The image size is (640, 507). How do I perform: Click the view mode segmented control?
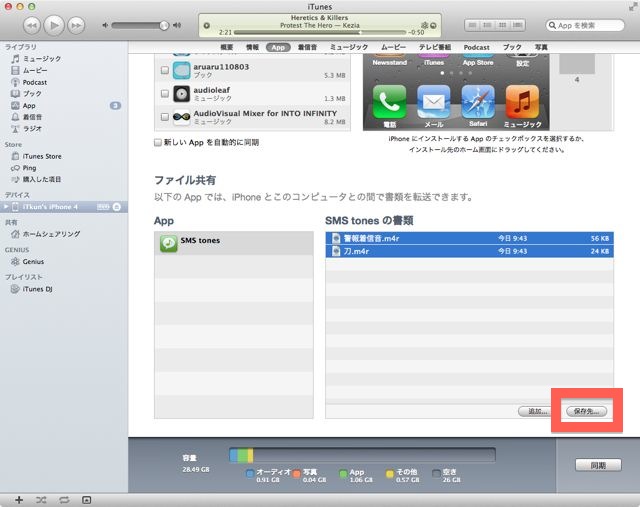point(495,25)
